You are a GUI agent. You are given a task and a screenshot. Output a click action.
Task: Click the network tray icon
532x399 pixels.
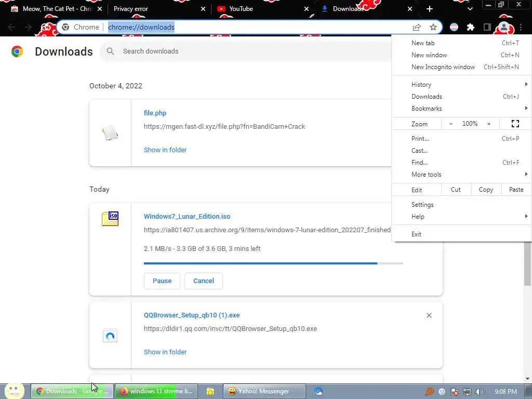tap(467, 392)
